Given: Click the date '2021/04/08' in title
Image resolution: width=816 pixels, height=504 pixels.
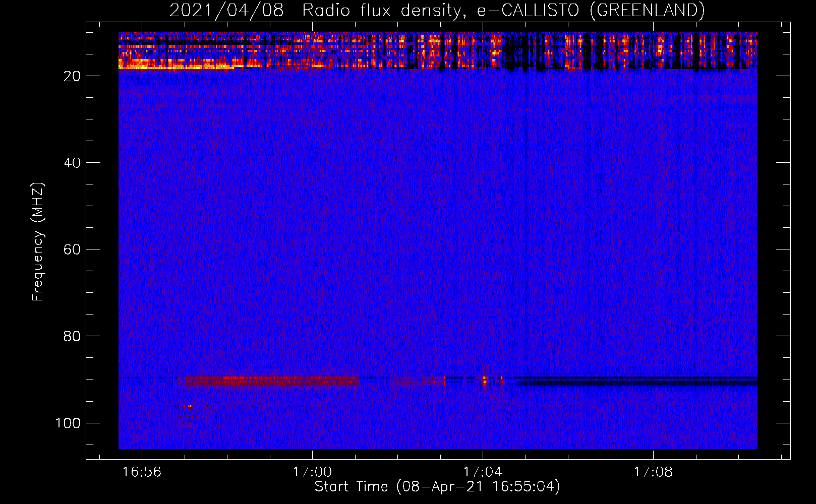Looking at the screenshot, I should [226, 10].
